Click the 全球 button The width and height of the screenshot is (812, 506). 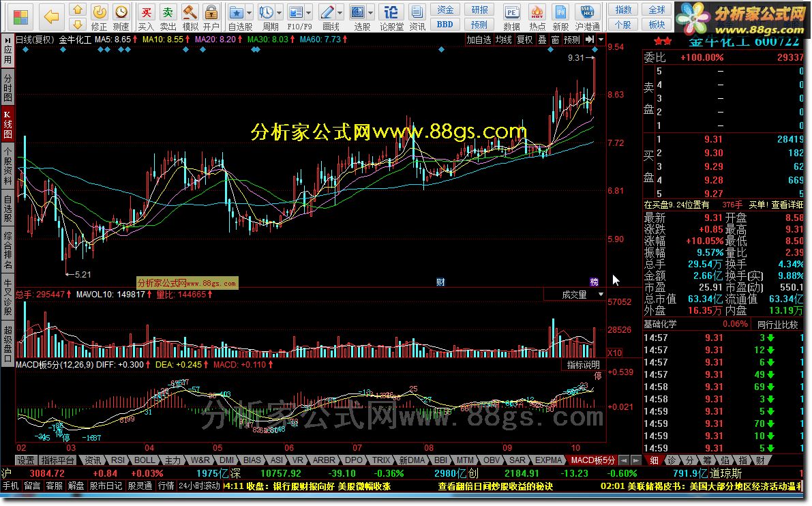pos(657,10)
